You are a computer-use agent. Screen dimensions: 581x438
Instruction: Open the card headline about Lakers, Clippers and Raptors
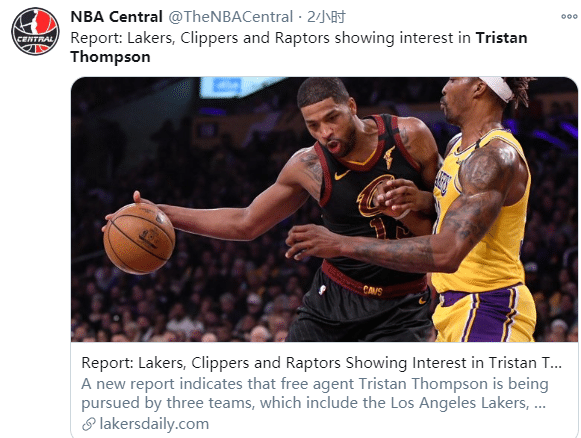(322, 363)
